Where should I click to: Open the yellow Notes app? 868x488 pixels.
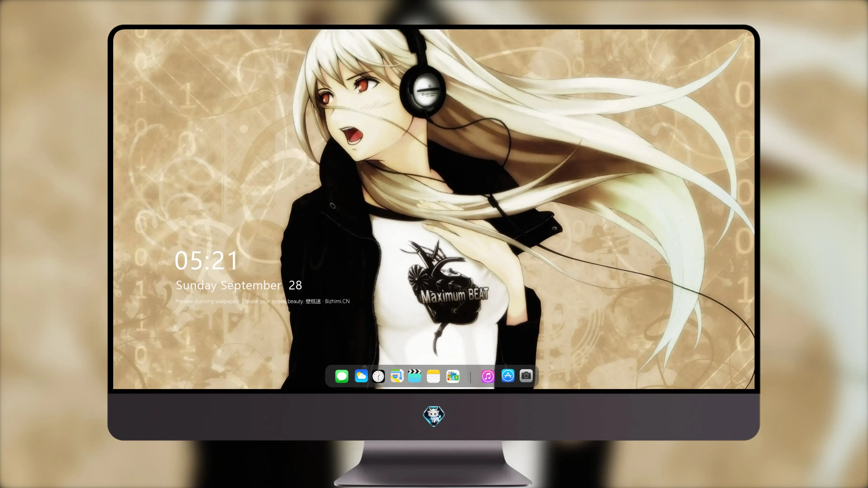433,376
